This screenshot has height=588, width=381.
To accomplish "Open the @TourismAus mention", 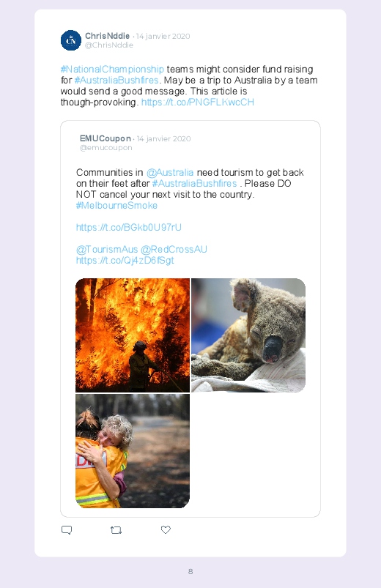I will tap(107, 250).
